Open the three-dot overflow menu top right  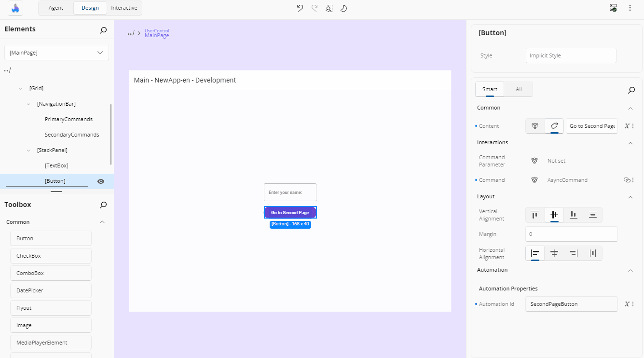click(629, 8)
